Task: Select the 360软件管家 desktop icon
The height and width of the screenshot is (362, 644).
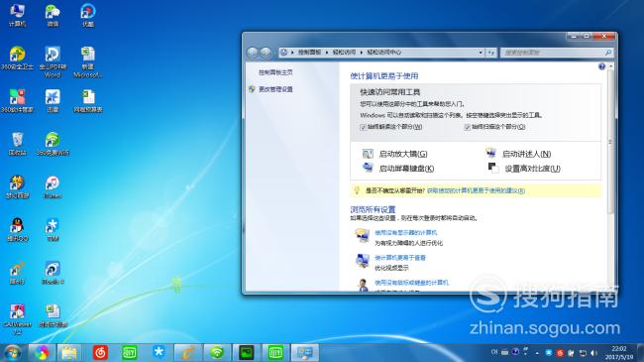Action: [x=17, y=101]
